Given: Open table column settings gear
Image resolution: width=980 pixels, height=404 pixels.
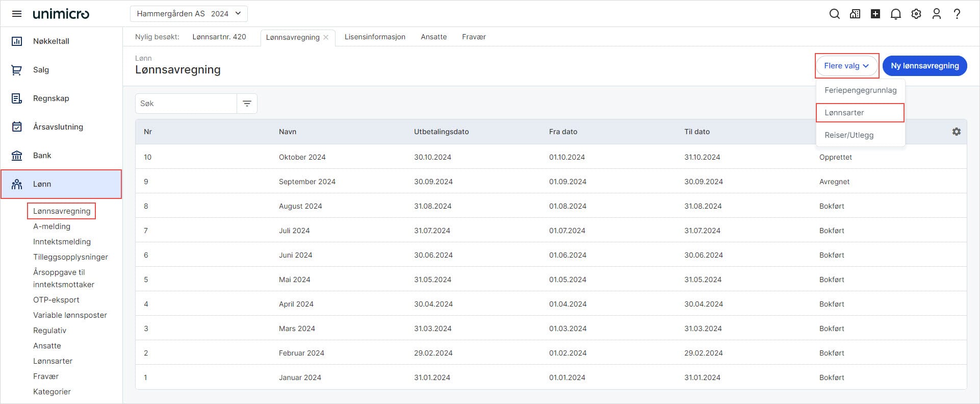Looking at the screenshot, I should (x=956, y=132).
